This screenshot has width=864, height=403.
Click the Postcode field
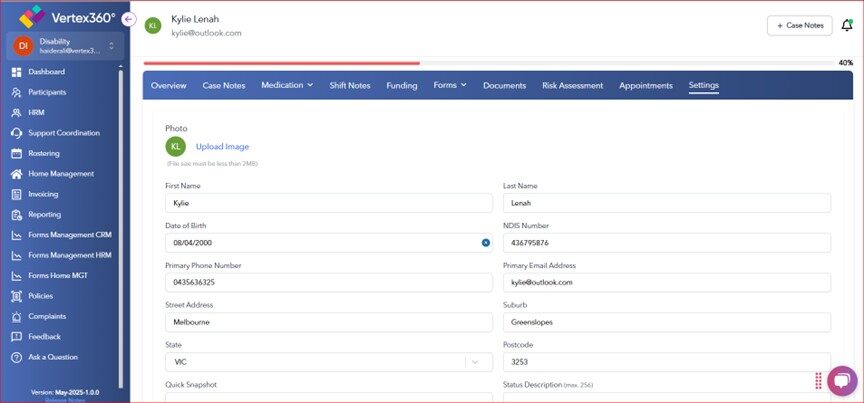coord(667,362)
